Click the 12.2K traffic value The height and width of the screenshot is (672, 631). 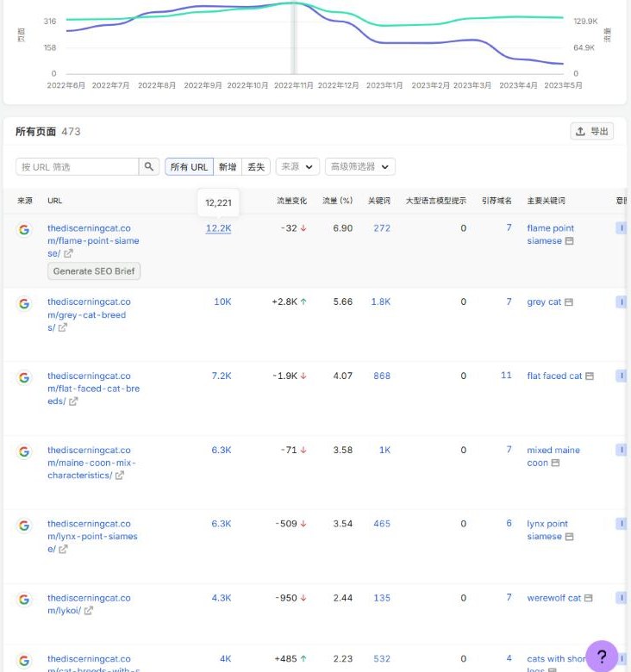pyautogui.click(x=219, y=228)
